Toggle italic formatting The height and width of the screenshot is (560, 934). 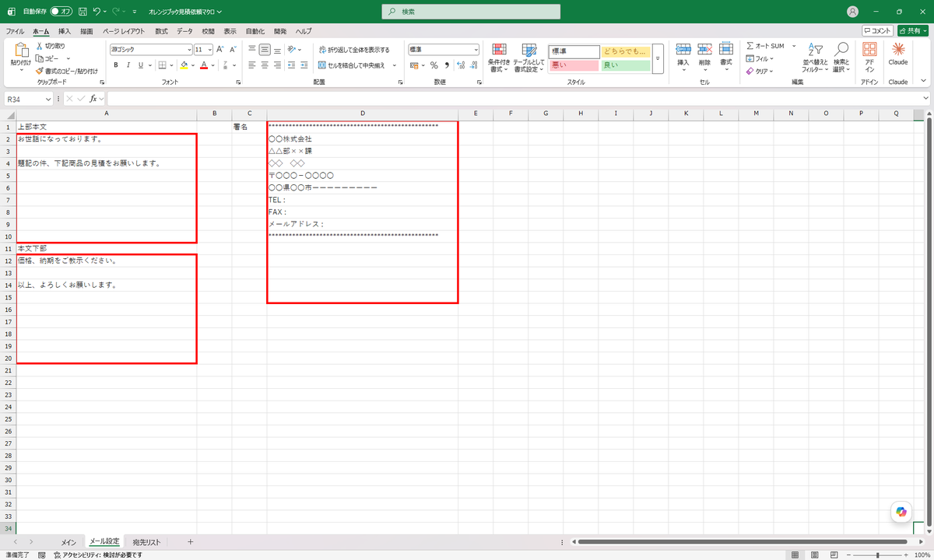pos(128,65)
